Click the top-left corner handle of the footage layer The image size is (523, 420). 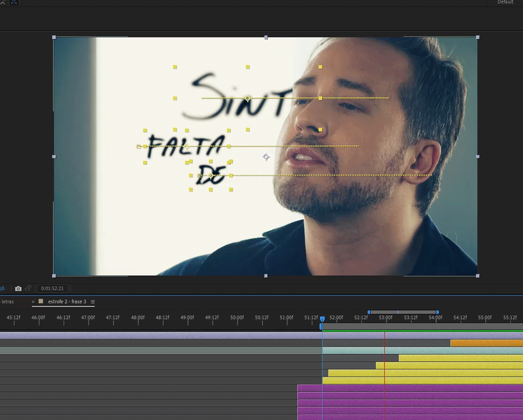54,37
